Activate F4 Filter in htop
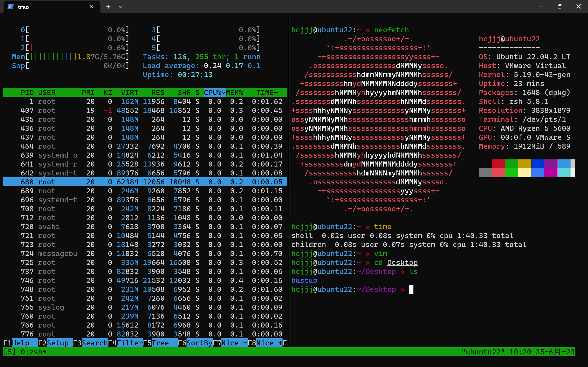 [129, 343]
